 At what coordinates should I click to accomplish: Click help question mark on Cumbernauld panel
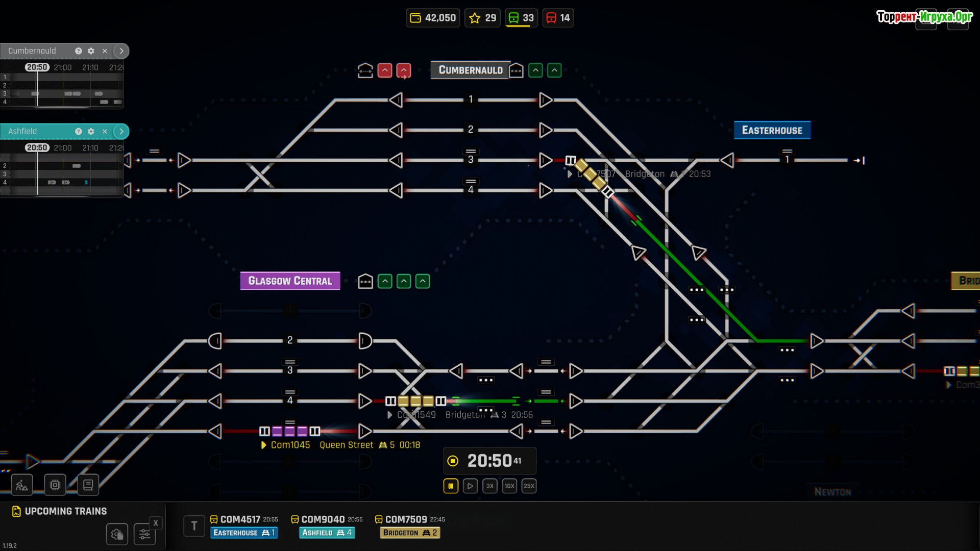[78, 51]
